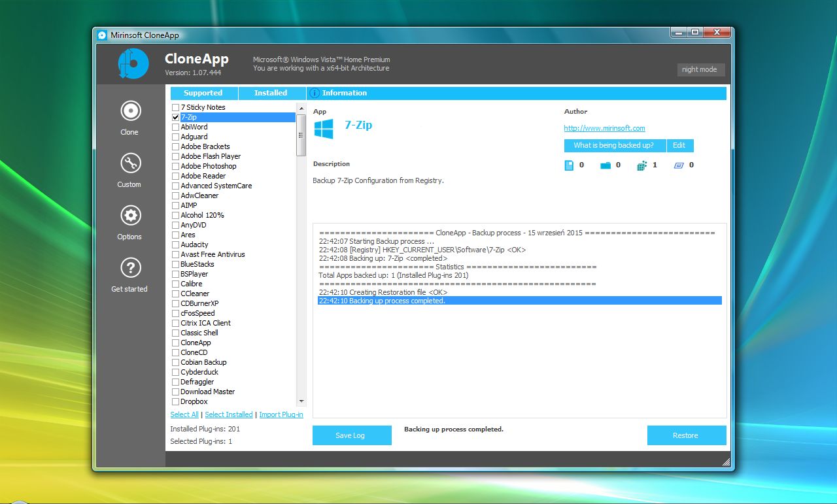Select the Download Master list entry
The image size is (837, 504).
[207, 392]
